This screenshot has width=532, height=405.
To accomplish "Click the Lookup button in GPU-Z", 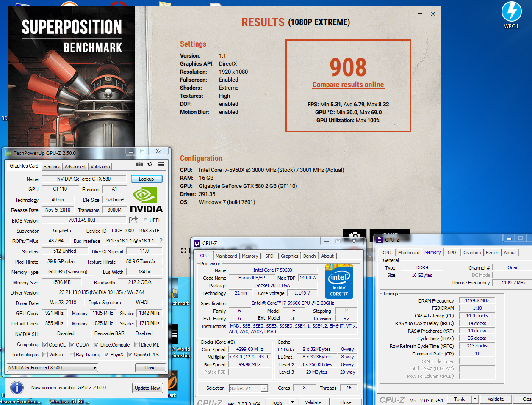I will click(x=147, y=179).
